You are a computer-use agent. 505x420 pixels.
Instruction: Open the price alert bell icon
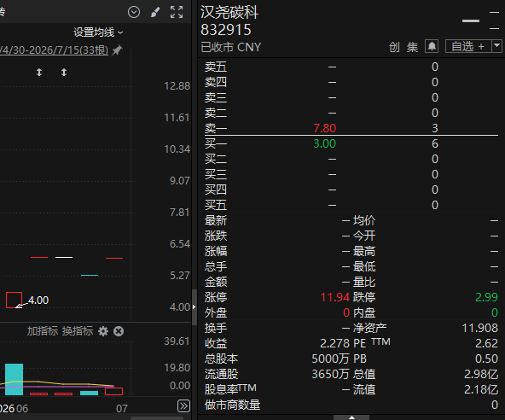point(432,46)
